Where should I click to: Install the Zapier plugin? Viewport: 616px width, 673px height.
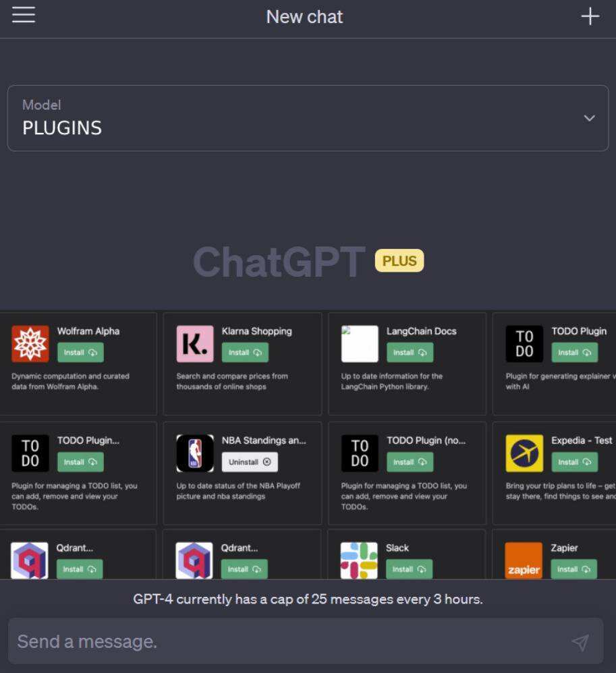(573, 569)
